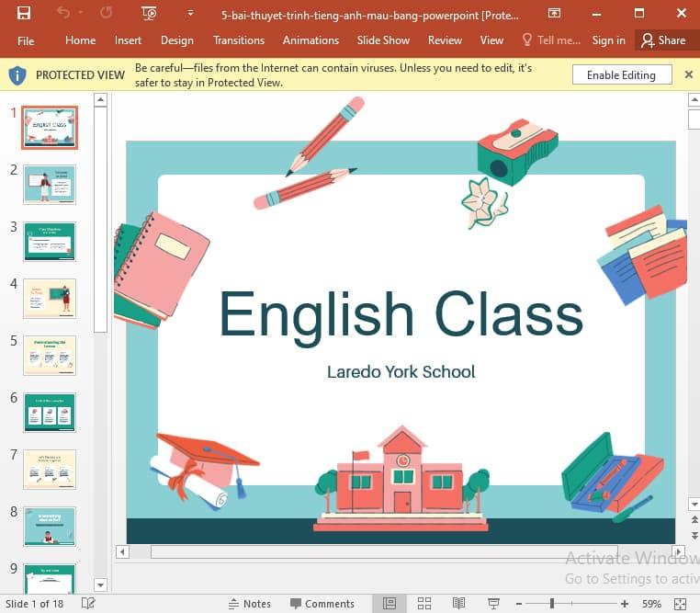Click horizontal scrollbar right arrow
The image size is (700, 613).
click(679, 551)
